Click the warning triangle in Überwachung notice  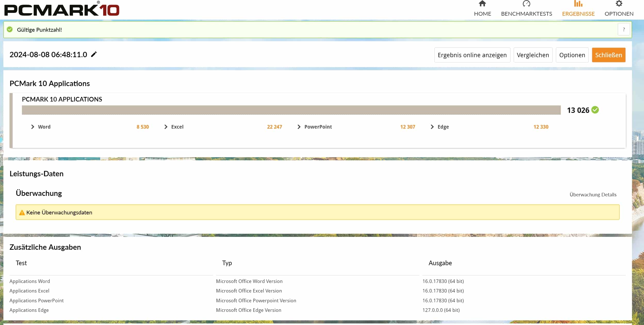[x=22, y=213]
